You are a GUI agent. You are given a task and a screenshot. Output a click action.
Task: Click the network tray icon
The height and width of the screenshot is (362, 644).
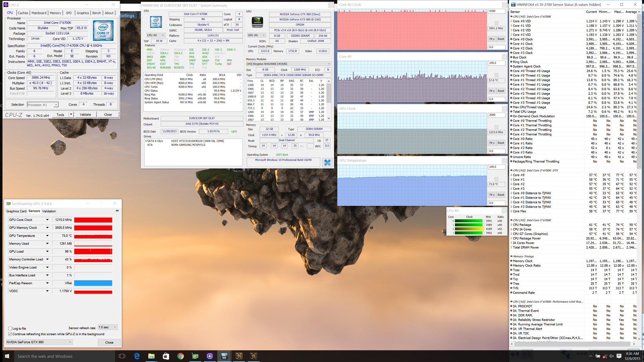pyautogui.click(x=605, y=356)
